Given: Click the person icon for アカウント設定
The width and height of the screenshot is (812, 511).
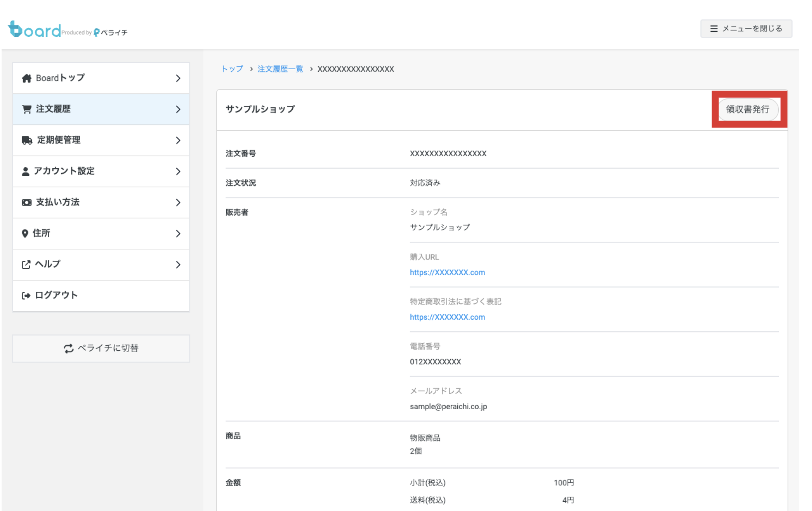Looking at the screenshot, I should [x=26, y=171].
